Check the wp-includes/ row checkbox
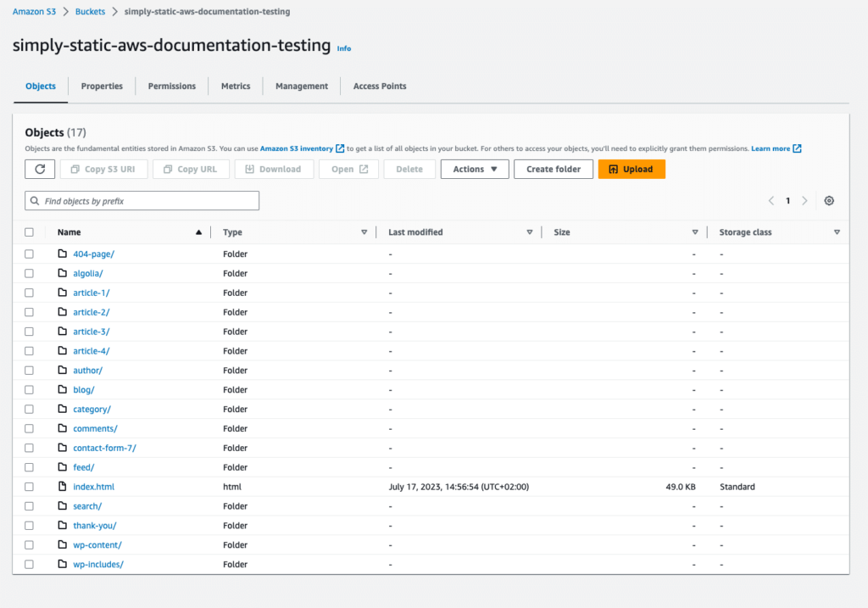Viewport: 868px width, 608px height. [30, 564]
